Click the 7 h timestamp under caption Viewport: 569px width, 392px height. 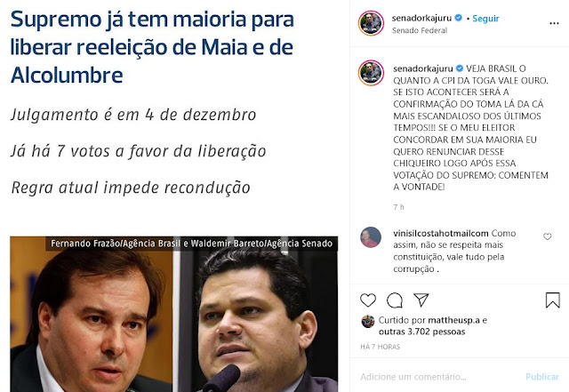point(398,207)
